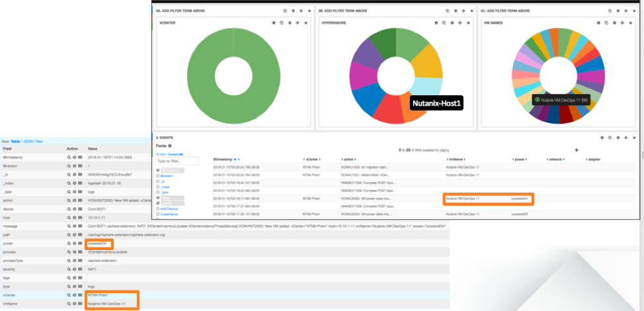Click exclude action for vCenter field
The height and width of the screenshot is (311, 644).
coord(74,295)
